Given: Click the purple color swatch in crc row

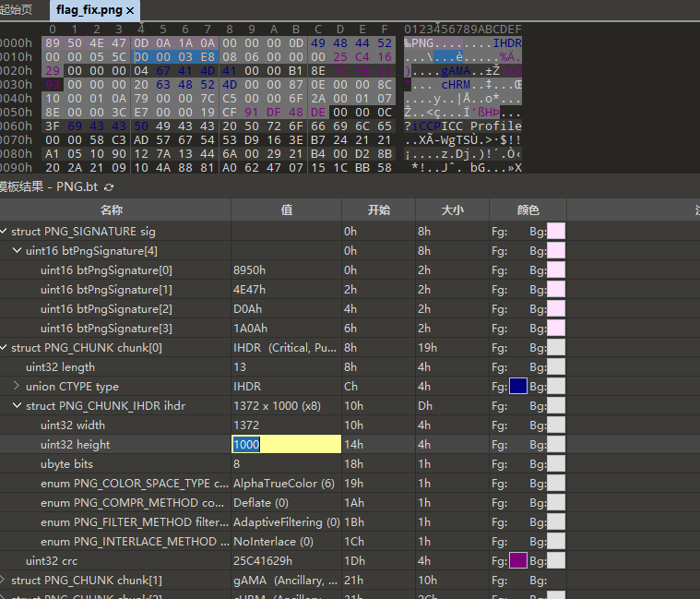Looking at the screenshot, I should [x=518, y=561].
